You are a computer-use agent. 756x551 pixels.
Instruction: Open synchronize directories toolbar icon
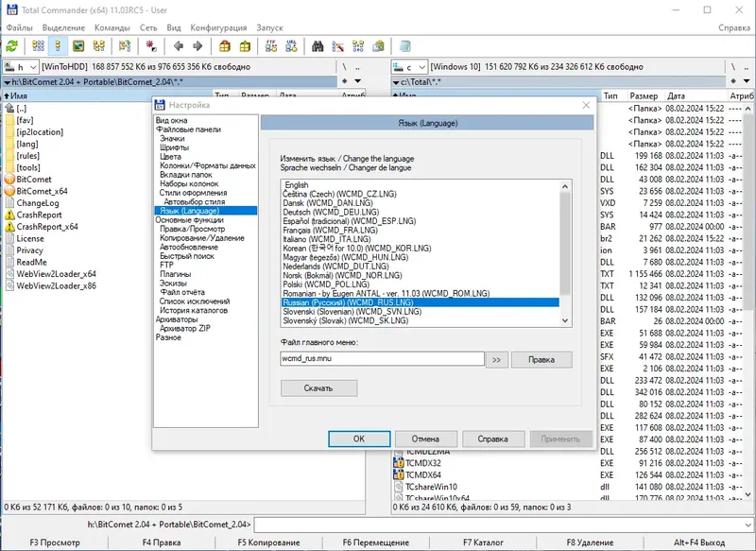coord(358,46)
